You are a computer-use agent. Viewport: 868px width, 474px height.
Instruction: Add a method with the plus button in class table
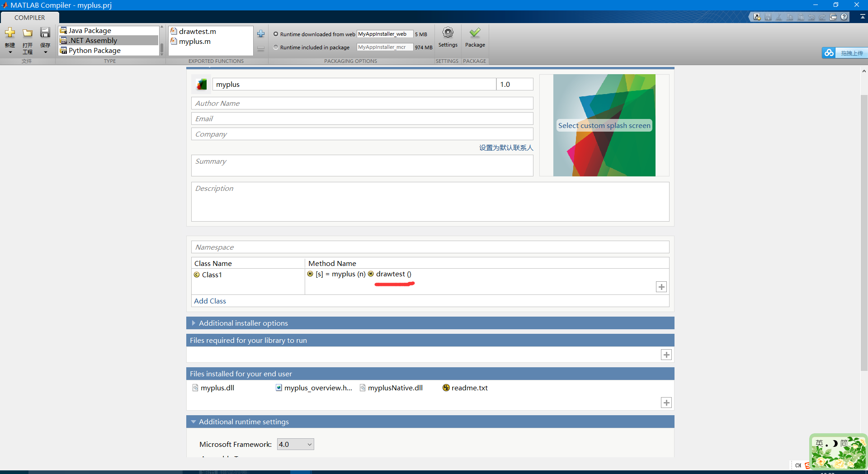(x=661, y=287)
